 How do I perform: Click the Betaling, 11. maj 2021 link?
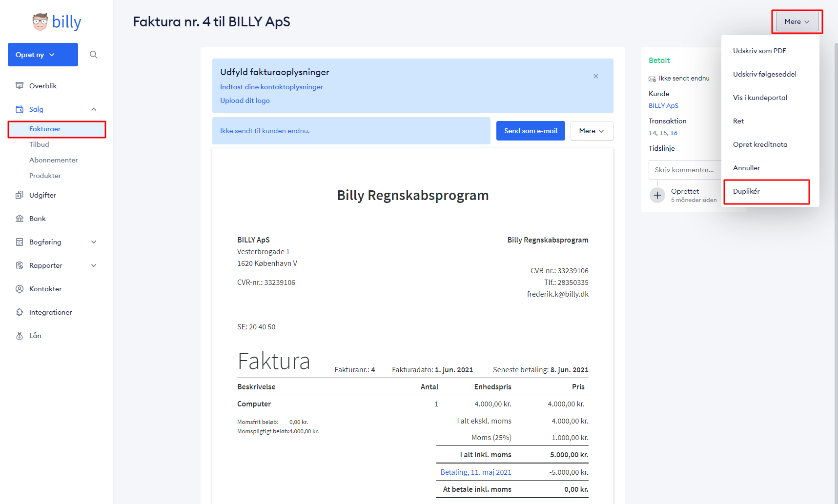pos(476,472)
